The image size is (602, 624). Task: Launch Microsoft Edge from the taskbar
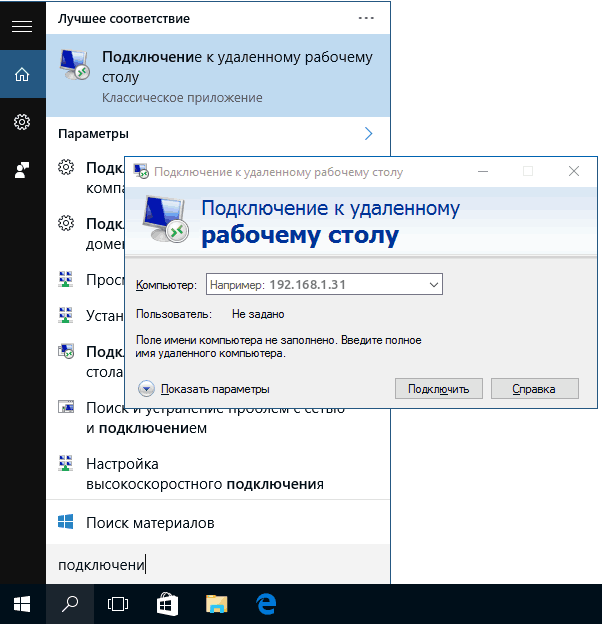266,603
